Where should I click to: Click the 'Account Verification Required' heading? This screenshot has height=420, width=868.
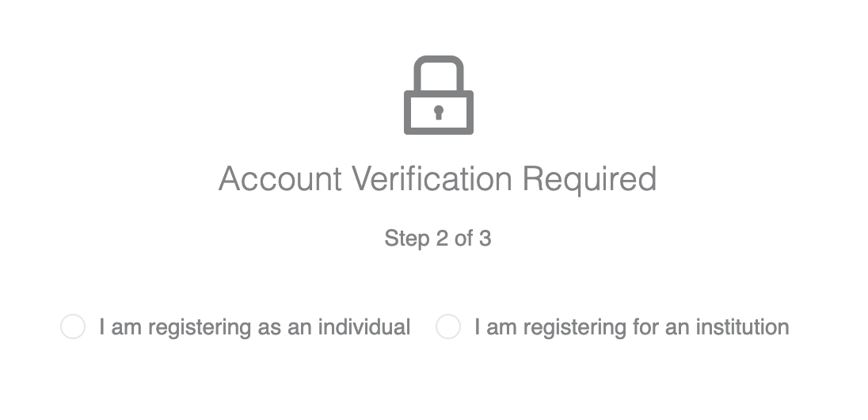point(438,179)
